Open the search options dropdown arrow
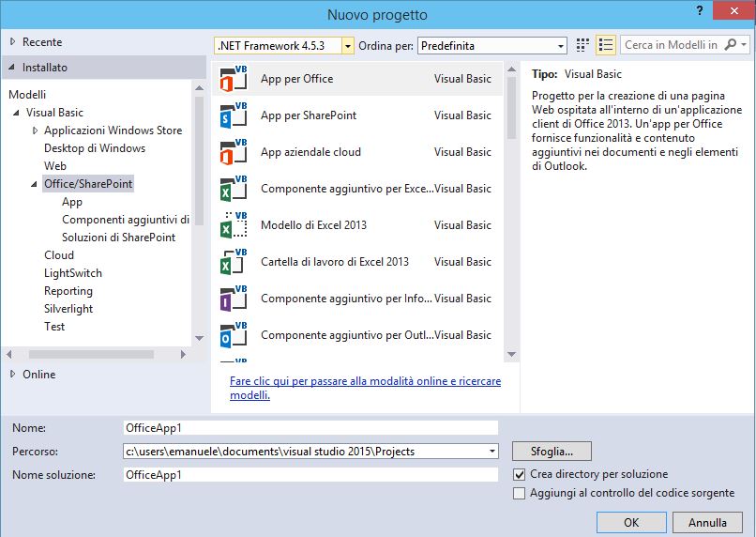756x537 pixels. (x=744, y=45)
